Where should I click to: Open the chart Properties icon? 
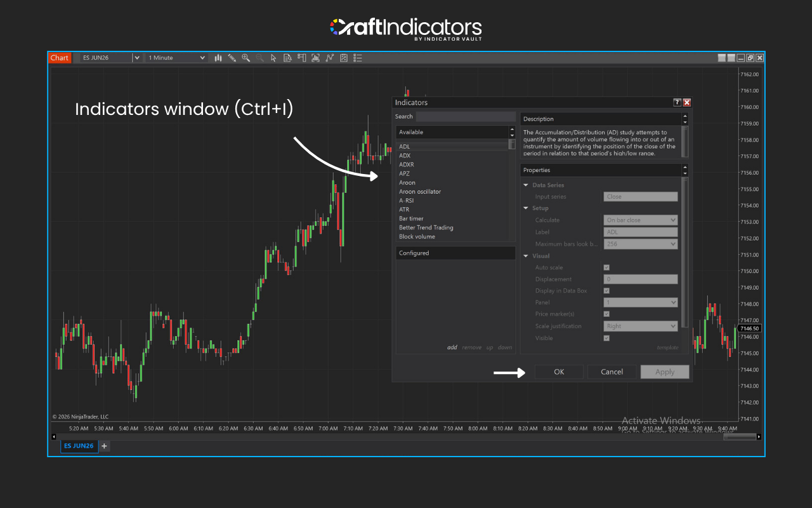click(344, 58)
